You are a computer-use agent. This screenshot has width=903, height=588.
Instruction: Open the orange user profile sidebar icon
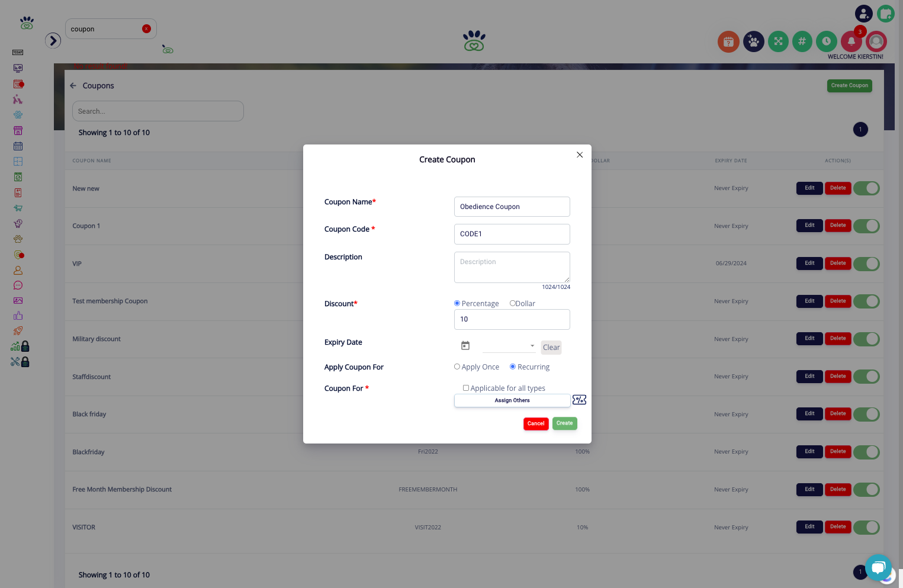coord(18,270)
